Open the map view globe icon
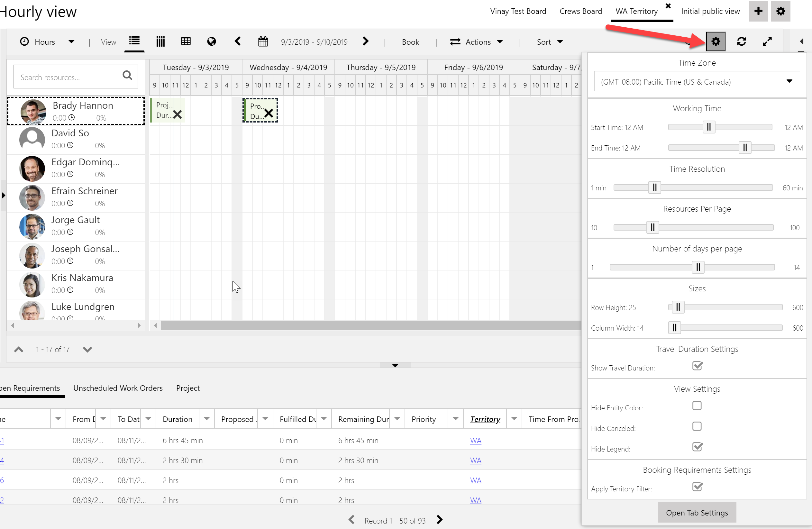Viewport: 812px width, 529px height. (211, 41)
